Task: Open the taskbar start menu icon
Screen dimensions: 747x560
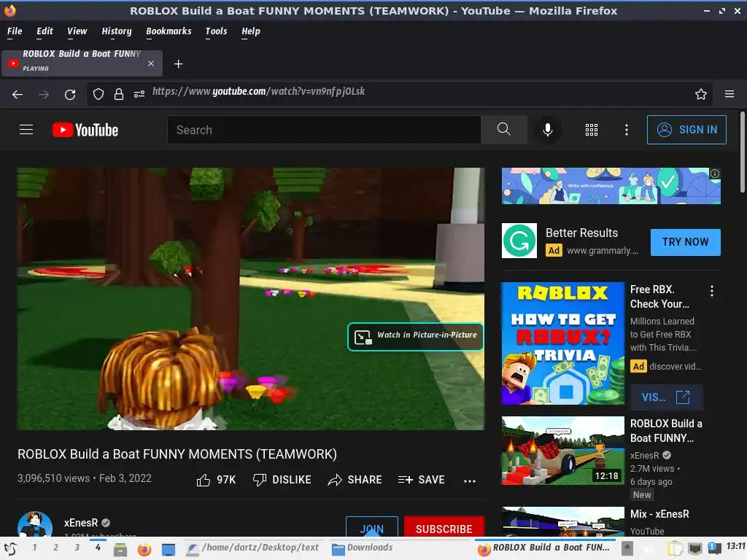Action: point(10,548)
